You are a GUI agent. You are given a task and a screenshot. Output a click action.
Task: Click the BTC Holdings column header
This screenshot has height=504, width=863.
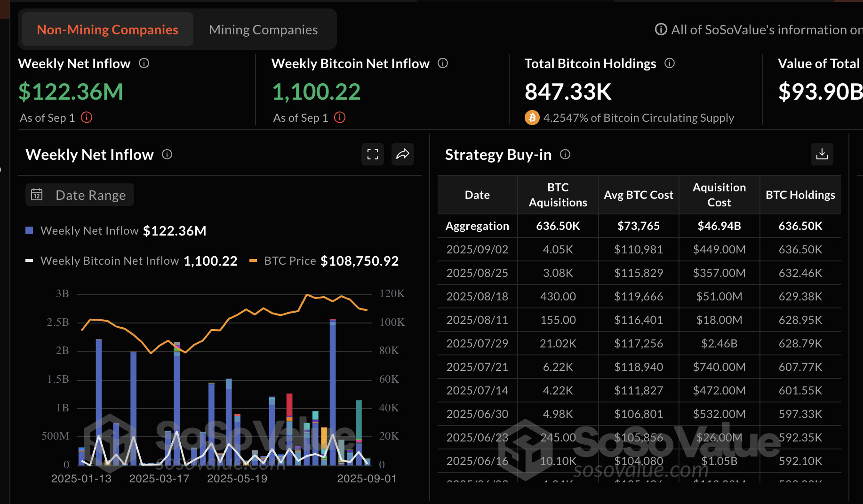(x=800, y=195)
